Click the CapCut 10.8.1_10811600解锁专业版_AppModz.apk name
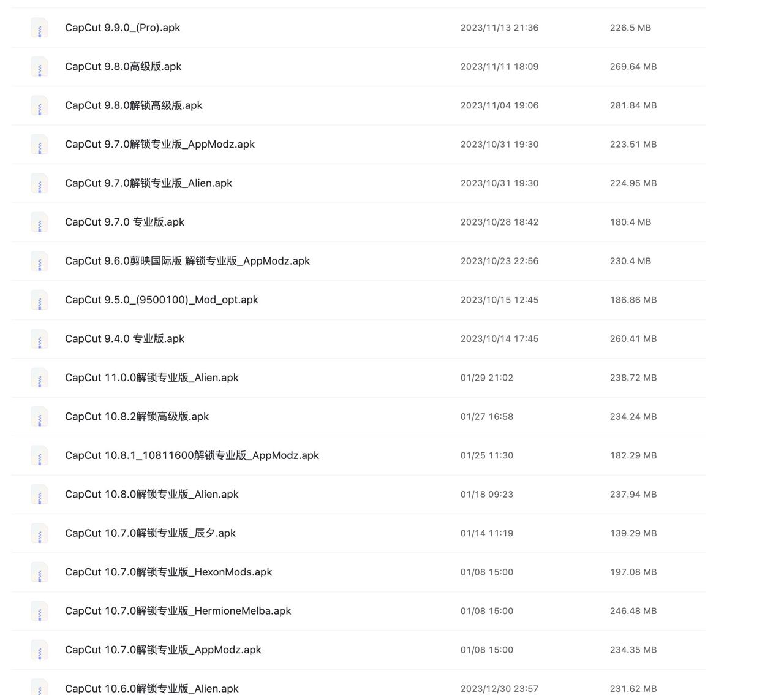The height and width of the screenshot is (695, 784). (x=192, y=455)
